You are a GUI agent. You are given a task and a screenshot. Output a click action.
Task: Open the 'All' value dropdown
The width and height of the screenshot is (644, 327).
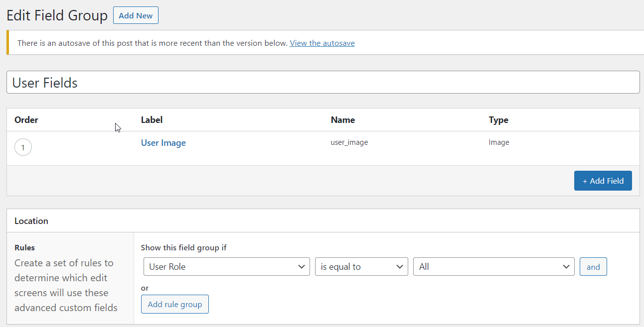[x=493, y=267]
